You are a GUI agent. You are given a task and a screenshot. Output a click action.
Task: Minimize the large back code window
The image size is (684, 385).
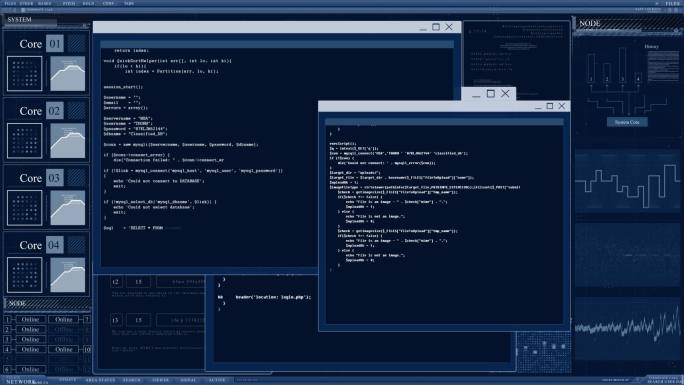[423, 28]
